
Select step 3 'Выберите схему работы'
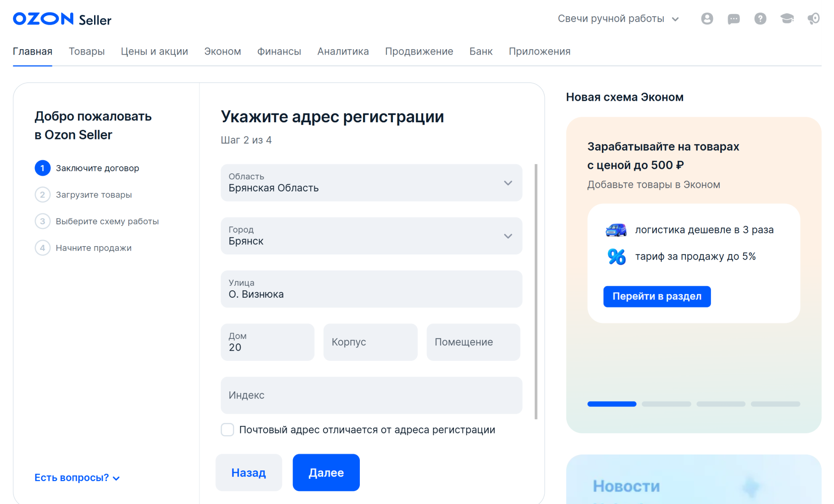(x=107, y=221)
